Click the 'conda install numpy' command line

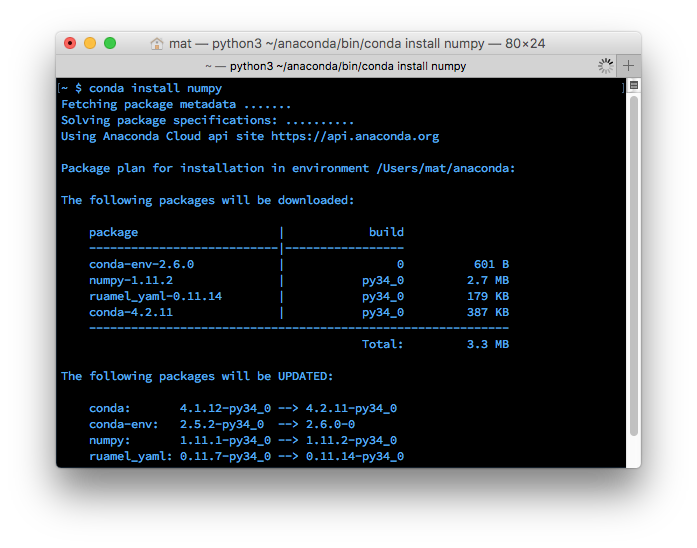point(155,88)
